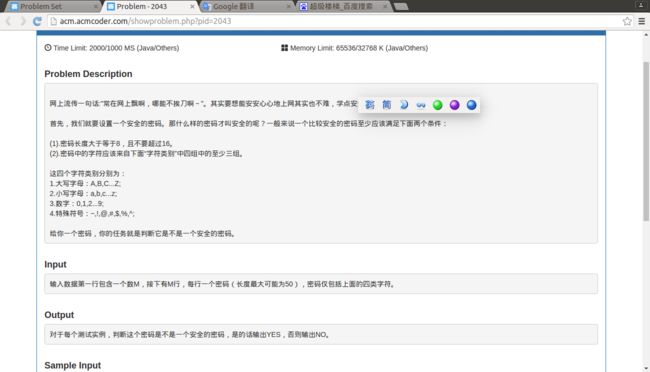Image resolution: width=650 pixels, height=372 pixels.
Task: Click the Problem - 2043 tab favicon
Action: pyautogui.click(x=111, y=7)
